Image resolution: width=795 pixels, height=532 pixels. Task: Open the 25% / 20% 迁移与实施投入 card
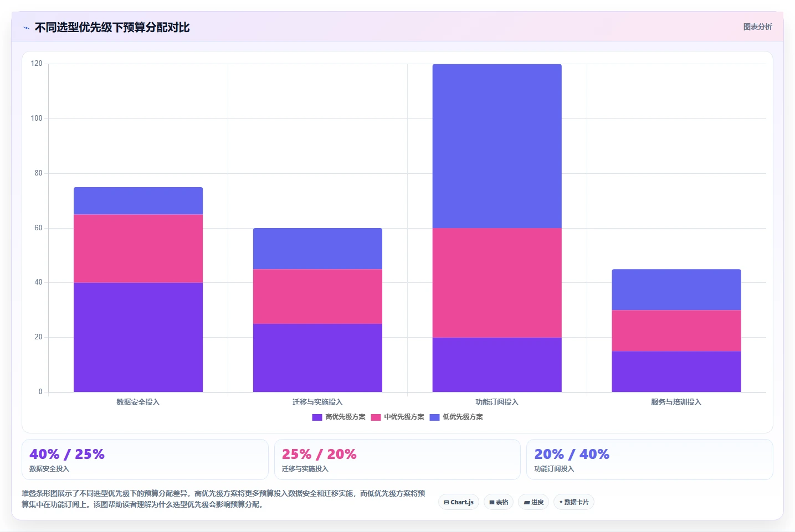[397, 459]
